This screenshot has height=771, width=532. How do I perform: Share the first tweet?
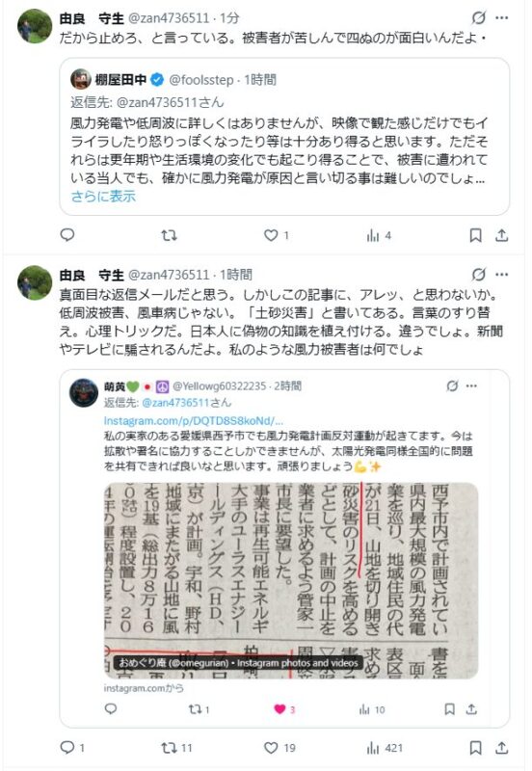click(x=501, y=235)
